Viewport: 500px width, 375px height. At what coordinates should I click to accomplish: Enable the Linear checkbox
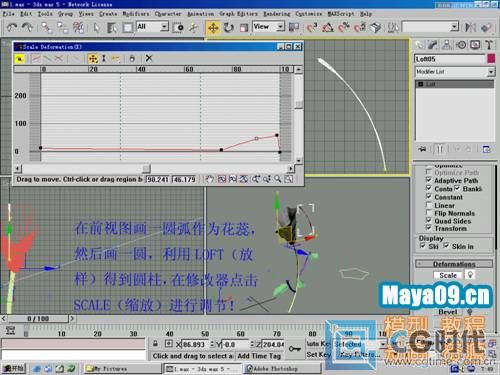[428, 204]
